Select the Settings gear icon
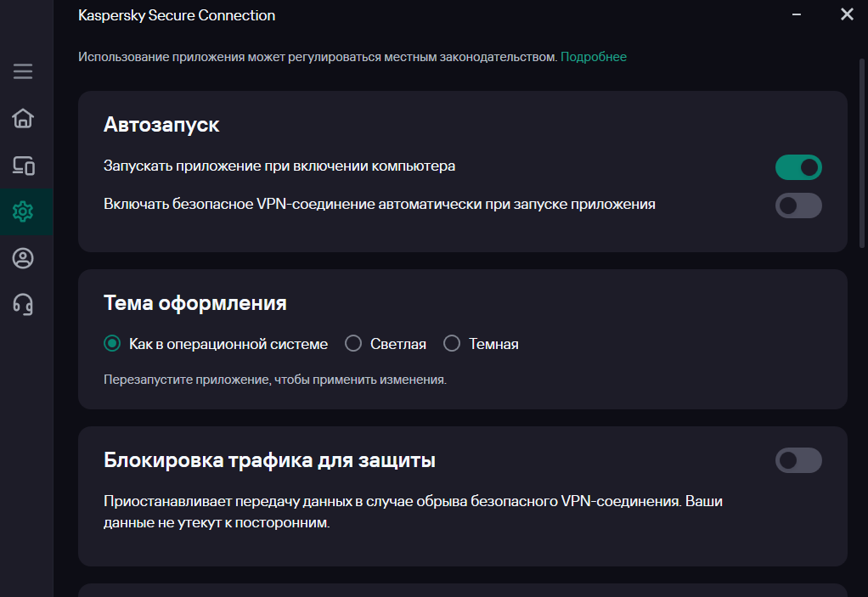The image size is (868, 597). (x=23, y=211)
